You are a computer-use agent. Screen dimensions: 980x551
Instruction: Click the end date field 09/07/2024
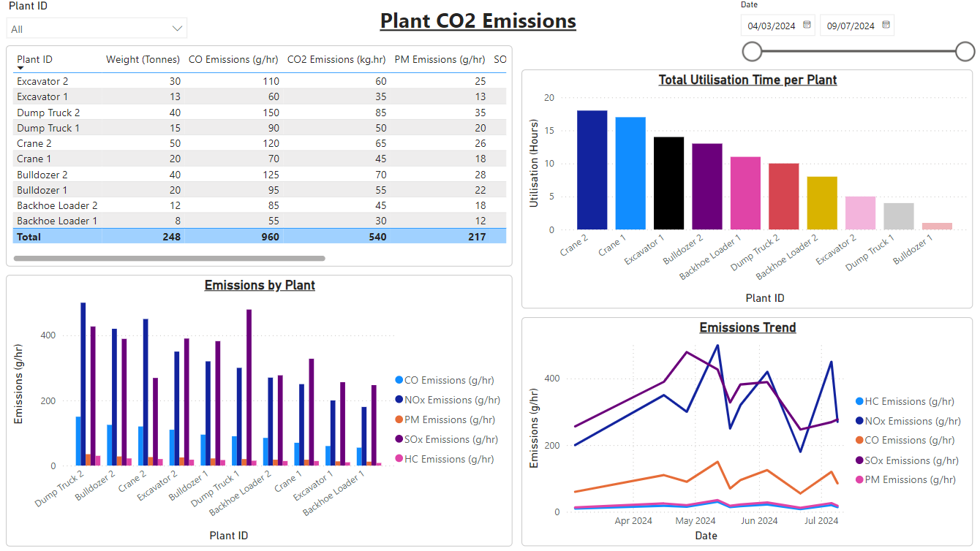click(850, 26)
